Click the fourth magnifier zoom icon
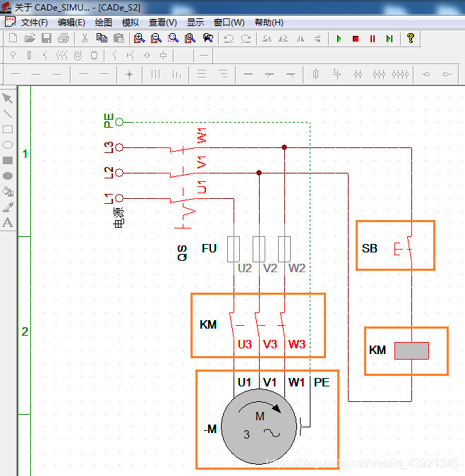465x476 pixels. pos(190,39)
